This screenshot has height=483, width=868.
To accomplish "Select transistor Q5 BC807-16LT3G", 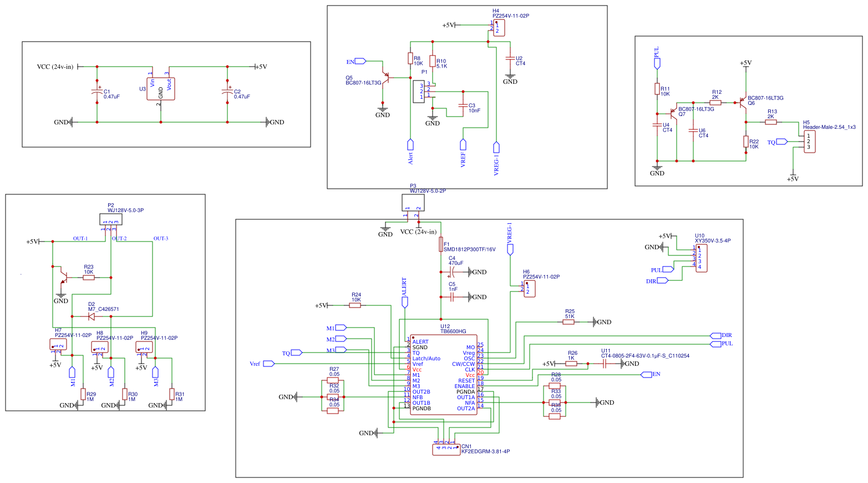I will (x=388, y=78).
